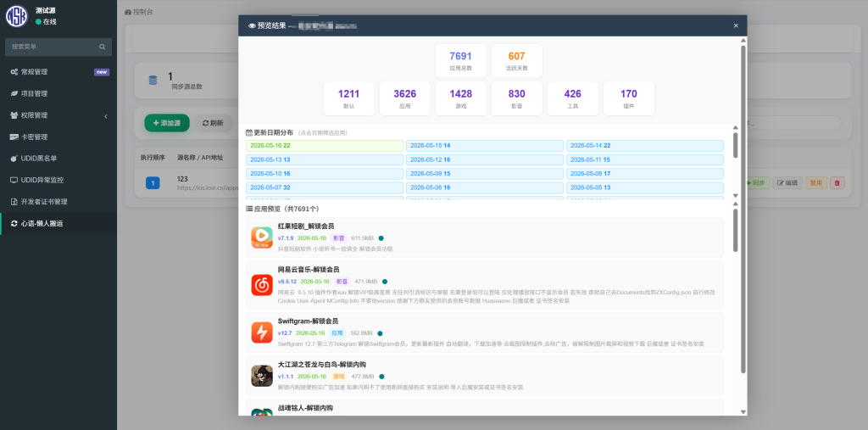
Task: Expand the 权限管理 submenu chevron
Action: pyautogui.click(x=106, y=116)
